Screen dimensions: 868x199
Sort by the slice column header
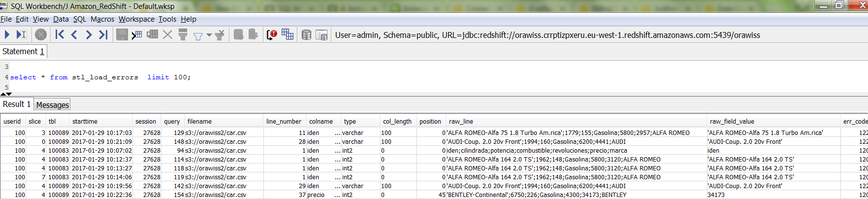tap(35, 121)
